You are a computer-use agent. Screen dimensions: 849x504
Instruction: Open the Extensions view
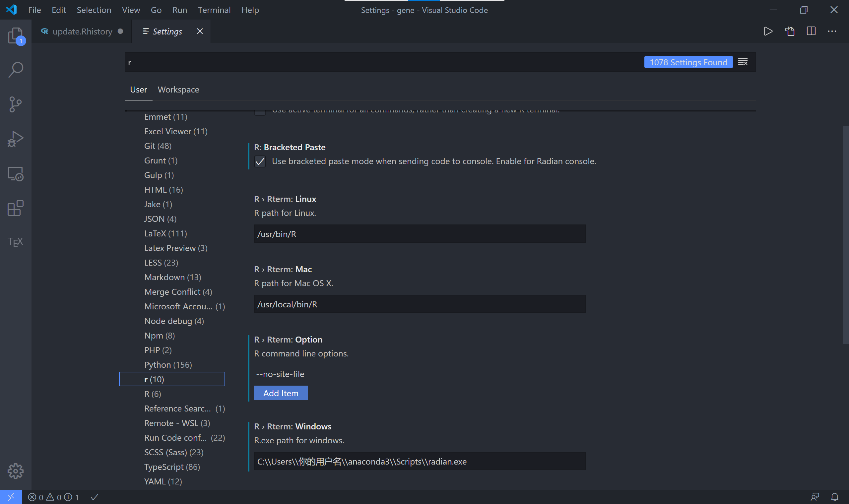coord(16,208)
